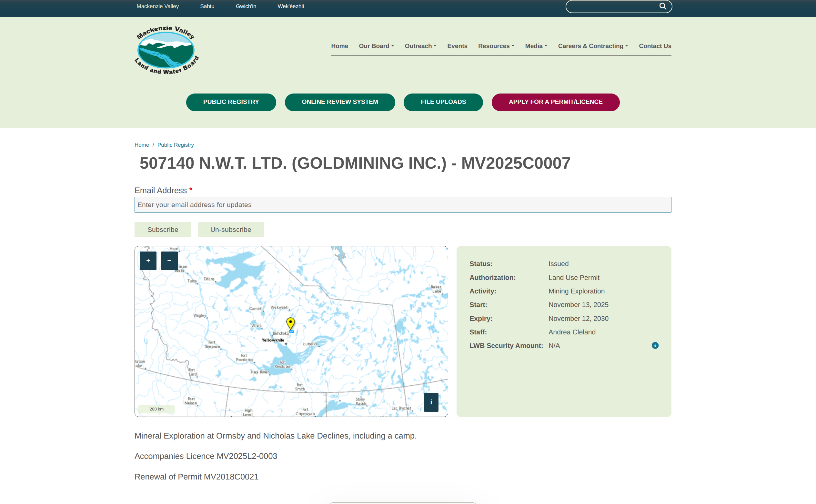This screenshot has height=504, width=816.
Task: Open map attribution info button
Action: 431,402
